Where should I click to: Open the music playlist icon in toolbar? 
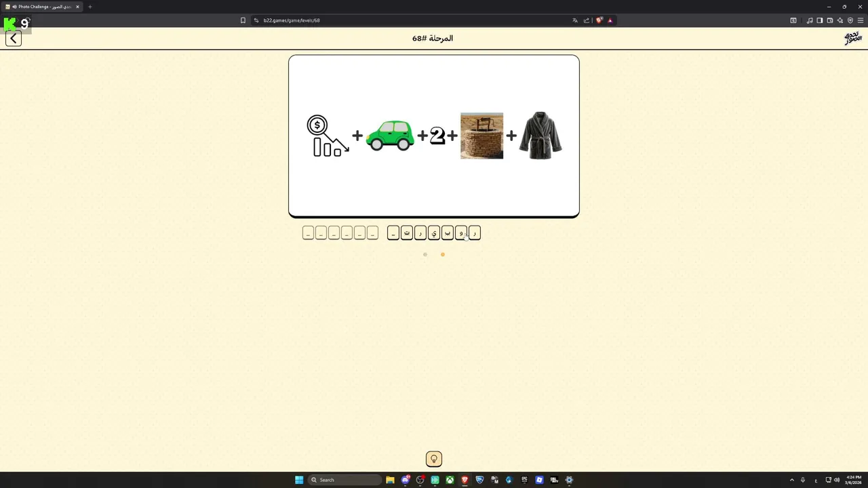tap(810, 20)
